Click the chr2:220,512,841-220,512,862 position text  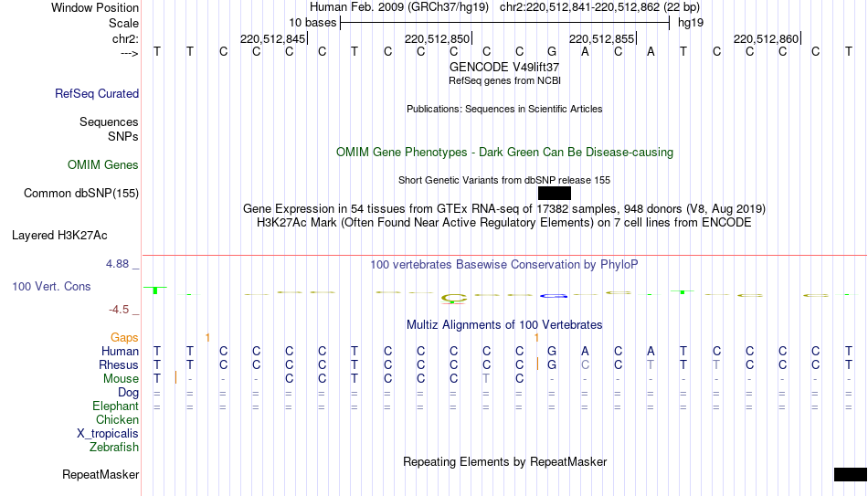click(579, 7)
